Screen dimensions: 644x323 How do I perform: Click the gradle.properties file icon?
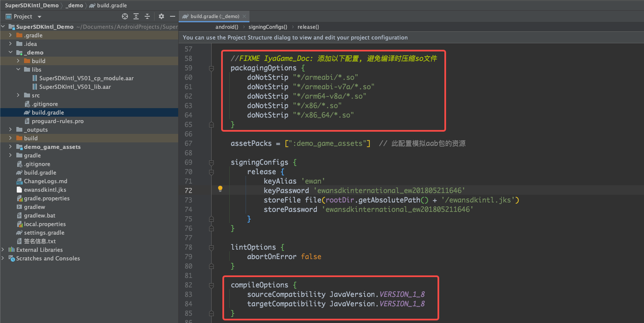coord(19,198)
